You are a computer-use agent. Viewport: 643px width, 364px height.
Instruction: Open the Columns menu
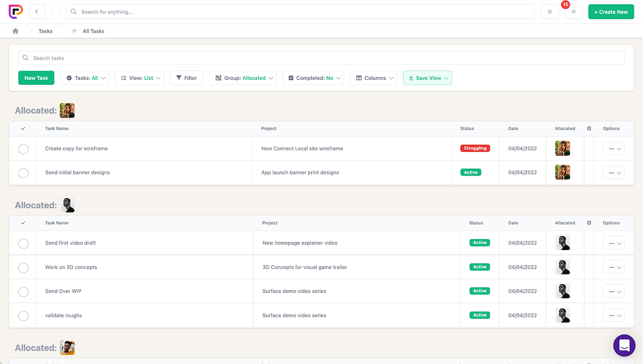point(373,78)
